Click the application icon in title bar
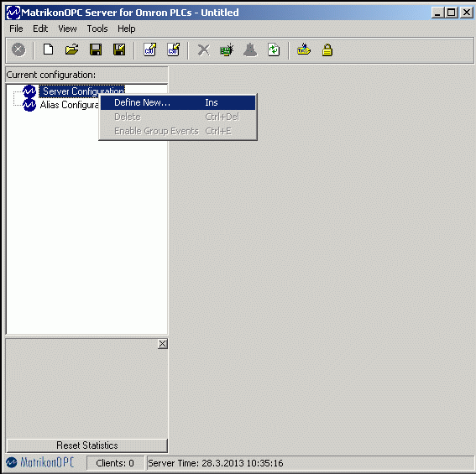The image size is (476, 474). 13,13
